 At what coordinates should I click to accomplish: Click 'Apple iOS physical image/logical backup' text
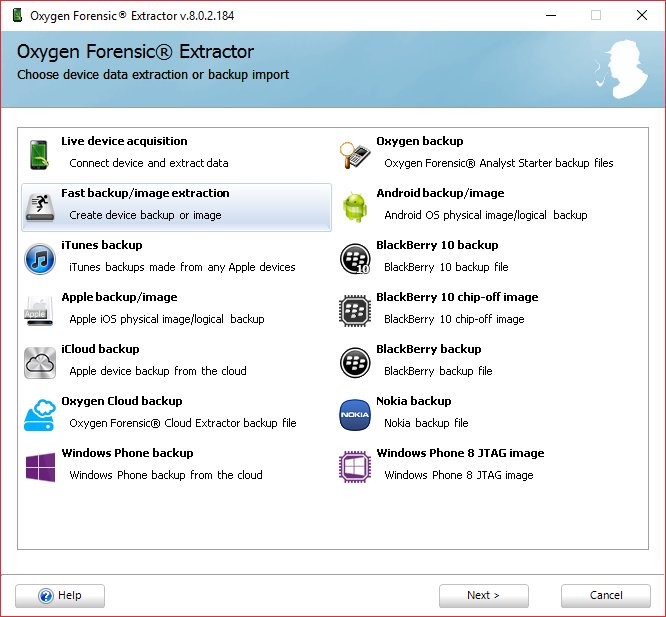coord(166,319)
